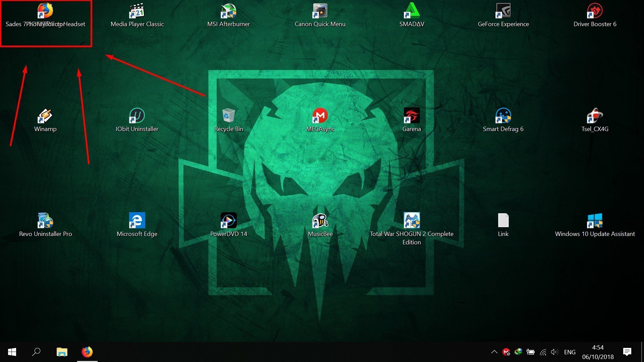The width and height of the screenshot is (644, 362).
Task: Open the Windows Start menu
Action: [x=12, y=352]
